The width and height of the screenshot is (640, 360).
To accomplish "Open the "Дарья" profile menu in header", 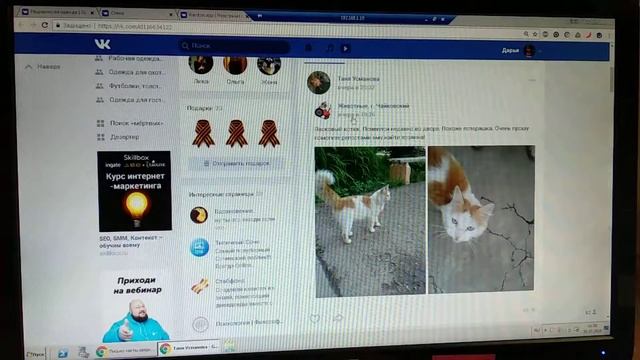I will [521, 51].
